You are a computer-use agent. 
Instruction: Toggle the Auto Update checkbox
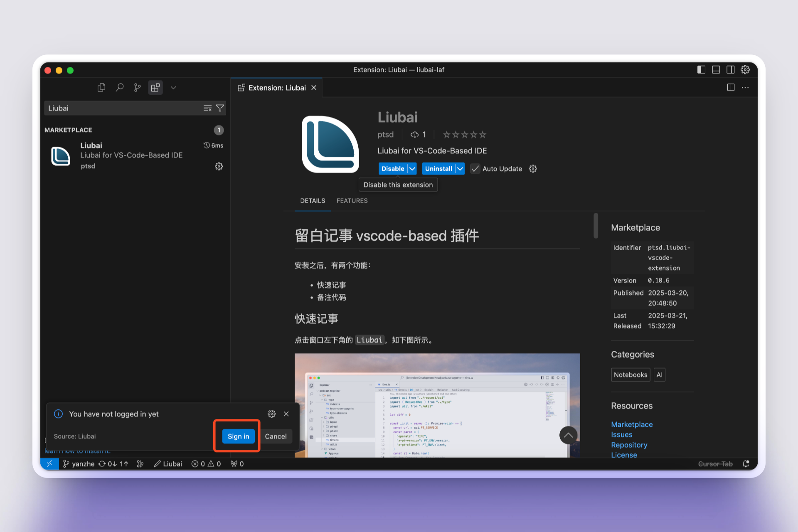click(x=475, y=169)
